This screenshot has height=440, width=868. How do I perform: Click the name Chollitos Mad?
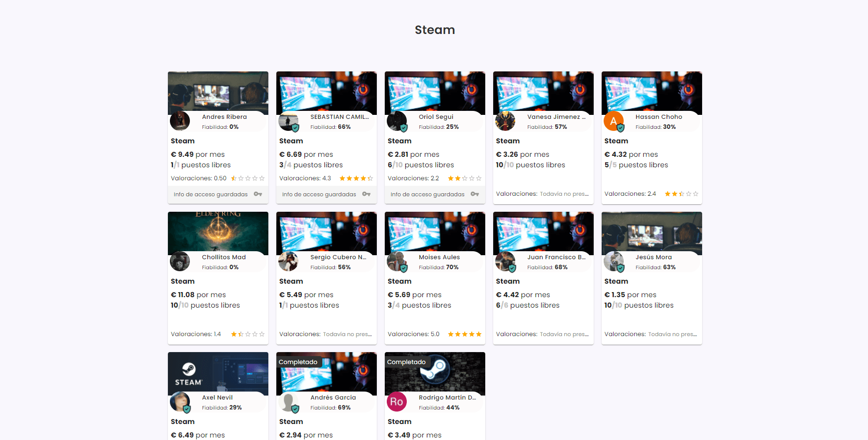pyautogui.click(x=224, y=257)
